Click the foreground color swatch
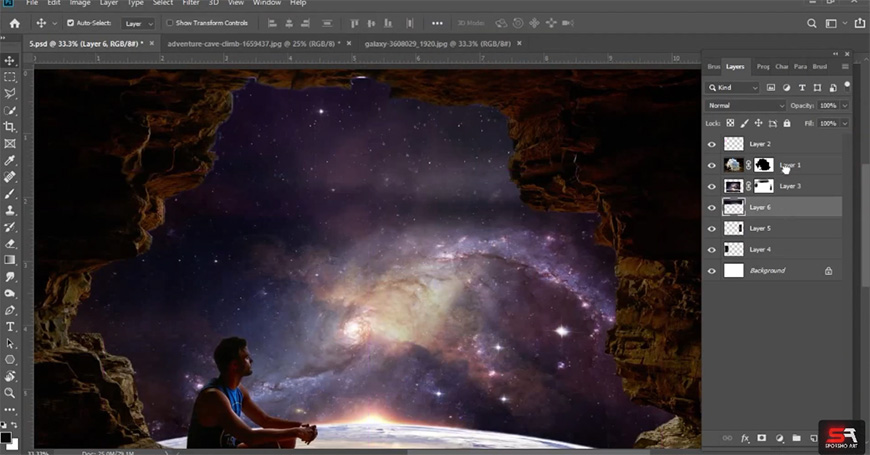This screenshot has height=455, width=870. click(6, 438)
